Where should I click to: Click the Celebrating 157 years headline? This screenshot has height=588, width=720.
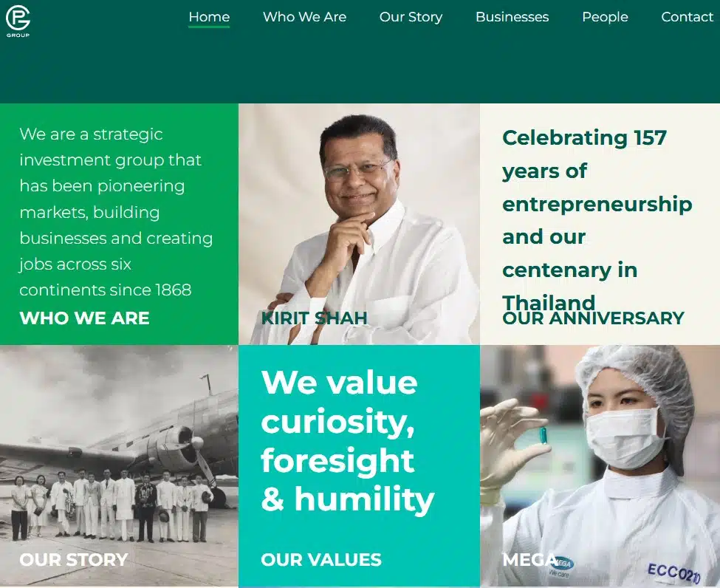coord(597,203)
